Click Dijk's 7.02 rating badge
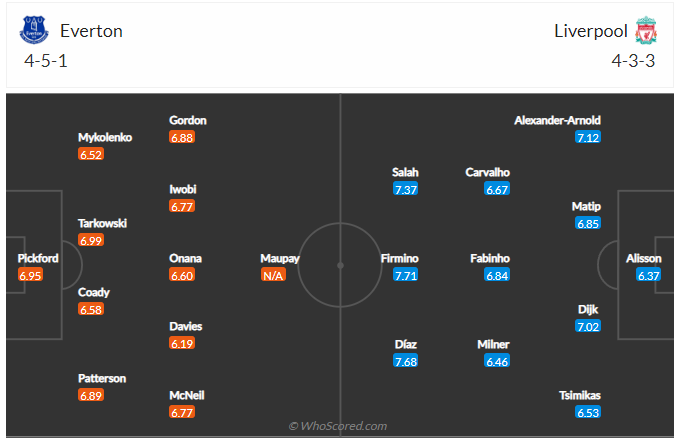The image size is (675, 438). point(587,327)
